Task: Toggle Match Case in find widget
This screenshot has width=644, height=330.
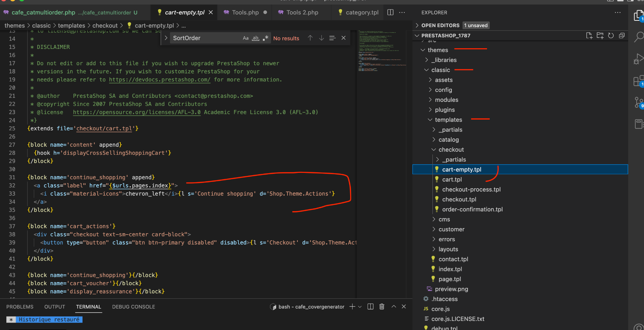Action: coord(246,38)
